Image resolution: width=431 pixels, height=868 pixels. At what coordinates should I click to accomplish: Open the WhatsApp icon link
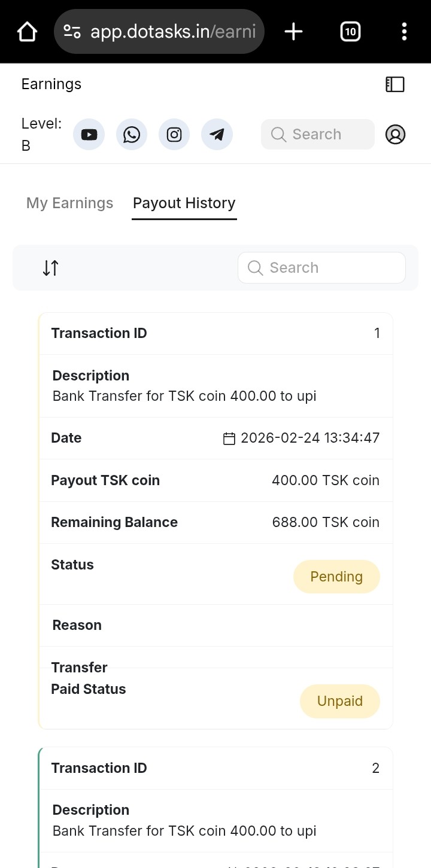132,135
